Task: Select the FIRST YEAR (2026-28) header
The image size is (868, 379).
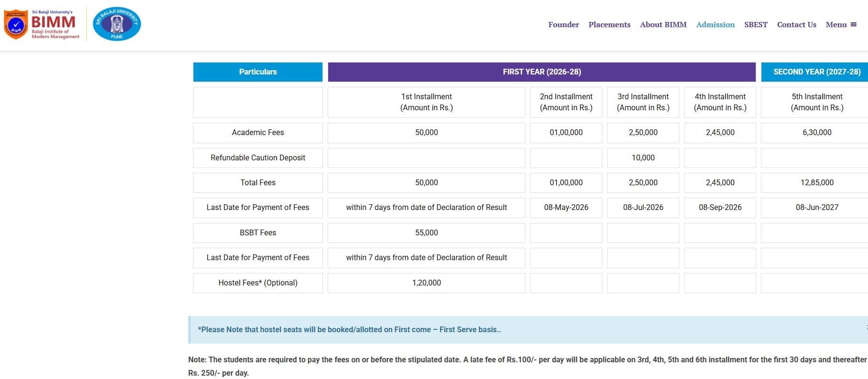Action: click(542, 72)
